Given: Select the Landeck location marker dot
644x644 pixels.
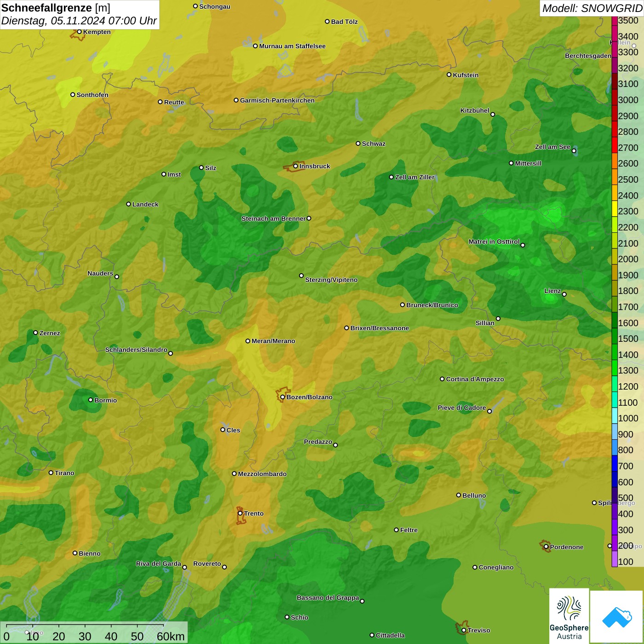Looking at the screenshot, I should point(129,204).
